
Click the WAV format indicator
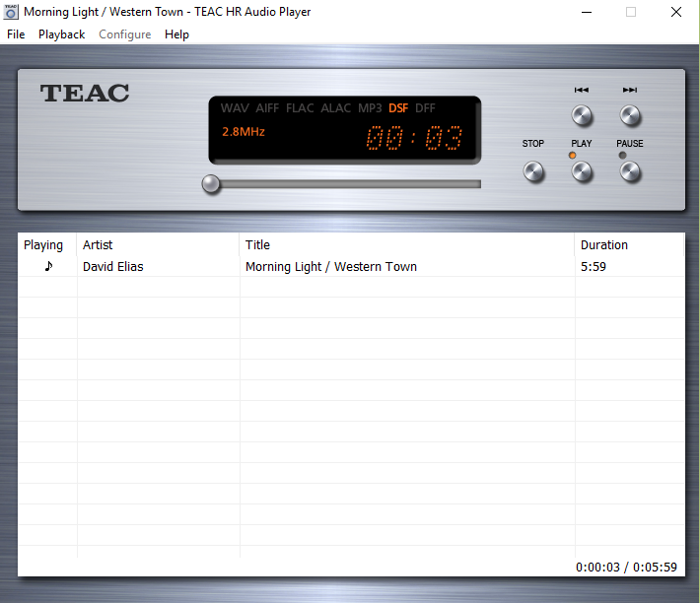(x=235, y=108)
